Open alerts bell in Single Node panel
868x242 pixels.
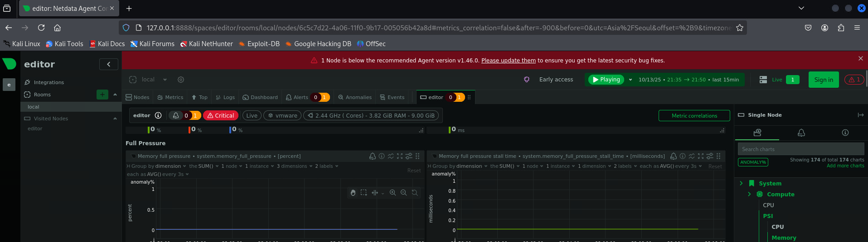pyautogui.click(x=801, y=133)
